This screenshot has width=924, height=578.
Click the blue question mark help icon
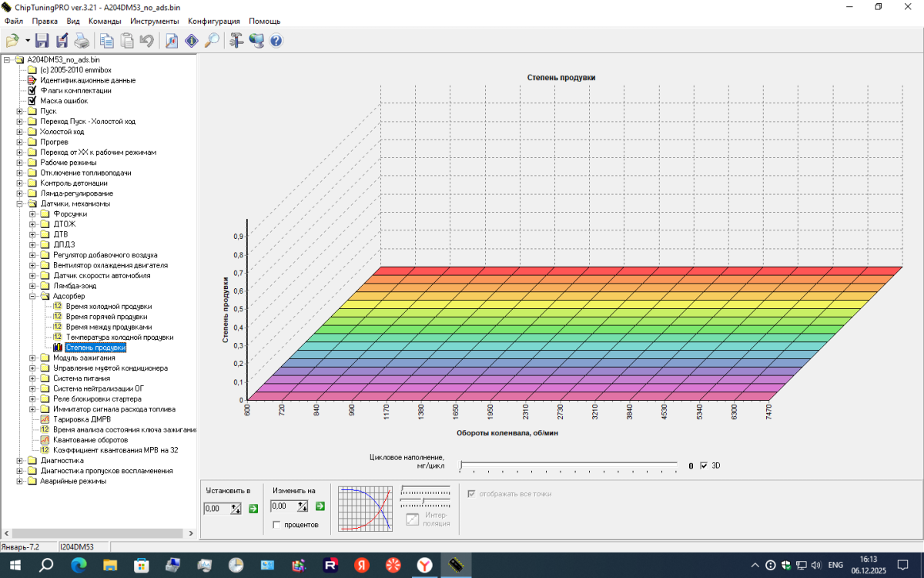pyautogui.click(x=276, y=41)
